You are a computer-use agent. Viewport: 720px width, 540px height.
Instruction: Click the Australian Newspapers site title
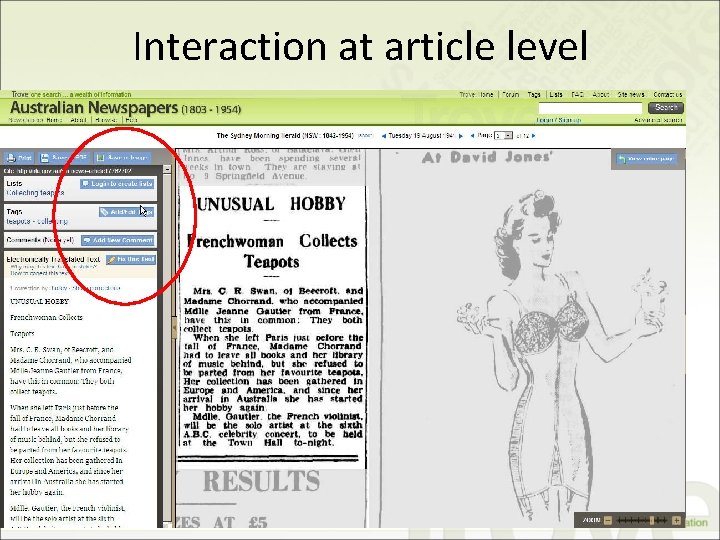94,108
